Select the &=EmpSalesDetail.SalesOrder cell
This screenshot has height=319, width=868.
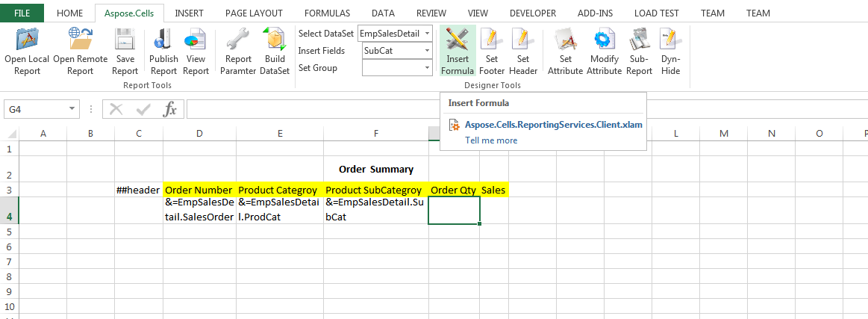tap(200, 211)
